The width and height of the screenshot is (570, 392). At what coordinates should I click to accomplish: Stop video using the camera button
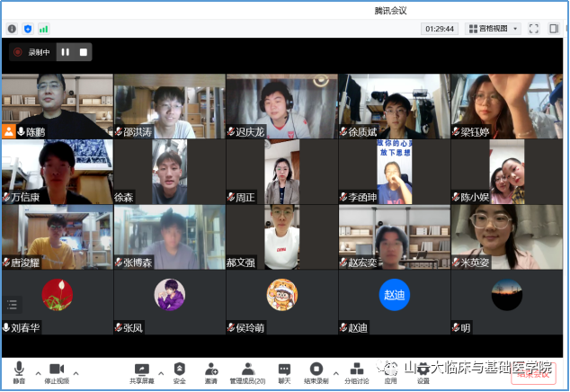(x=57, y=372)
